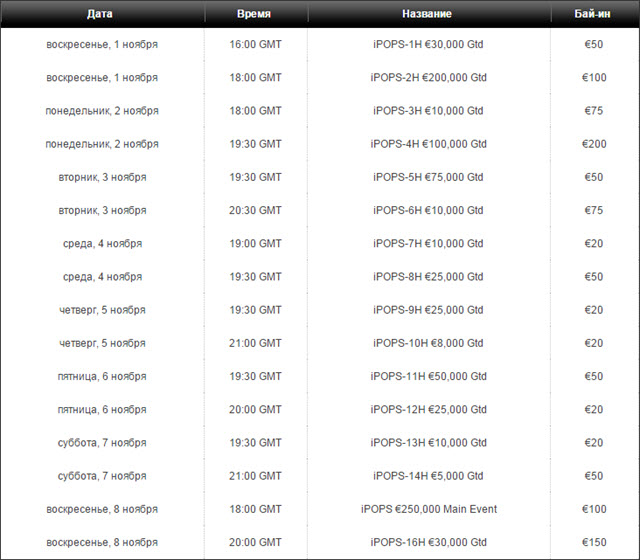Click среда, 4 ноября in iPOPS-8H row
The width and height of the screenshot is (640, 560).
102,277
